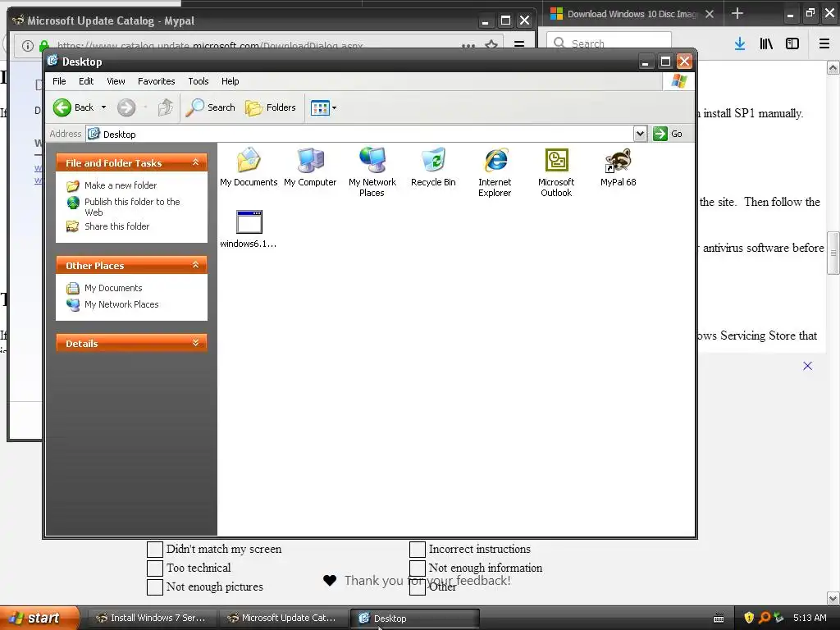This screenshot has width=840, height=630.
Task: Select the MyPal 68 shortcut icon
Action: tap(619, 167)
